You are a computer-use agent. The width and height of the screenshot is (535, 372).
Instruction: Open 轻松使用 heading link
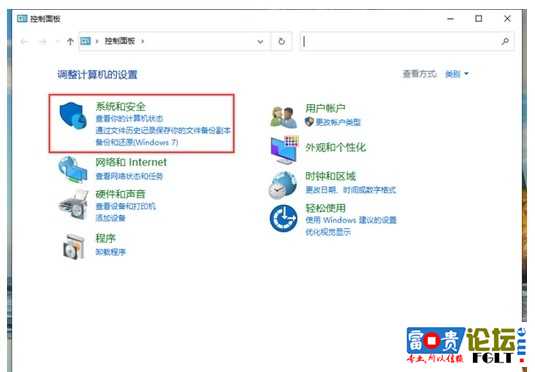click(x=325, y=208)
